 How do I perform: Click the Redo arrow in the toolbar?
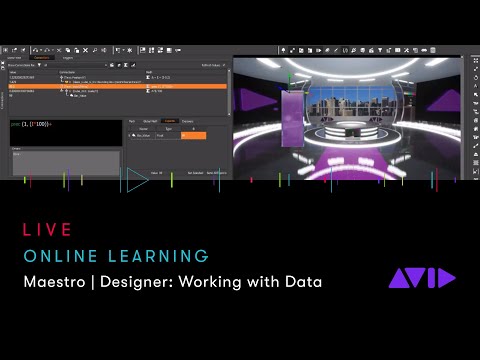[47, 50]
